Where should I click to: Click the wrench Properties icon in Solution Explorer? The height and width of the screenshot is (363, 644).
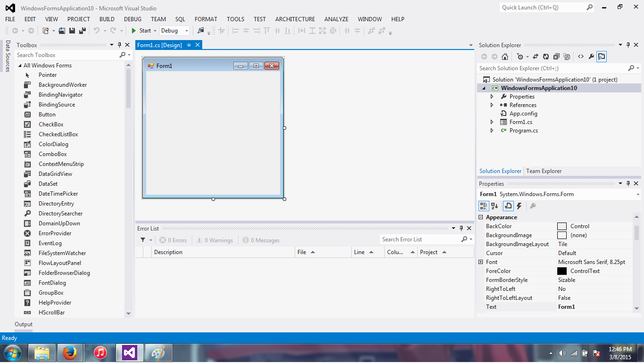[591, 57]
